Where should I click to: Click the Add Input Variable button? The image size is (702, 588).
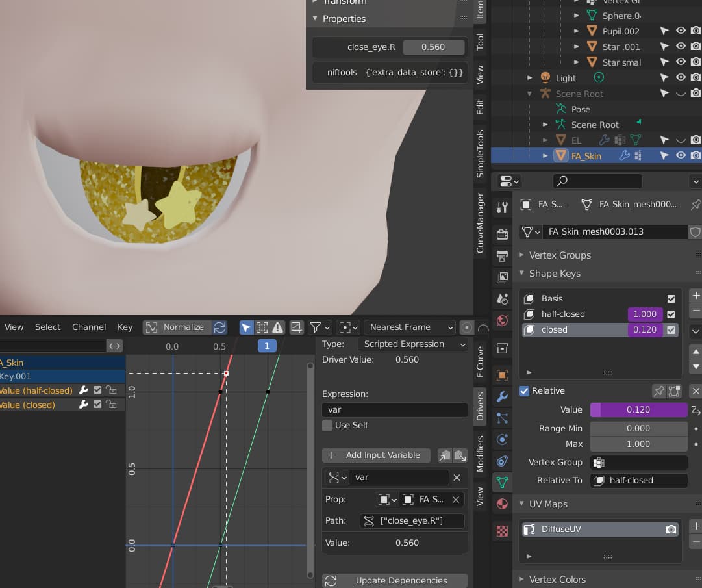click(x=376, y=455)
